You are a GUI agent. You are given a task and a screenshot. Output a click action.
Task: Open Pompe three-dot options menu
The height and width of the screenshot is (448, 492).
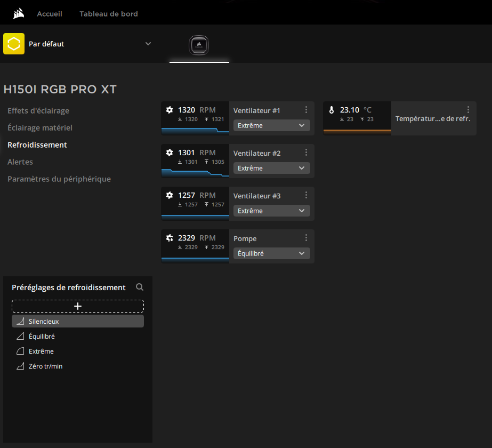[x=306, y=238]
